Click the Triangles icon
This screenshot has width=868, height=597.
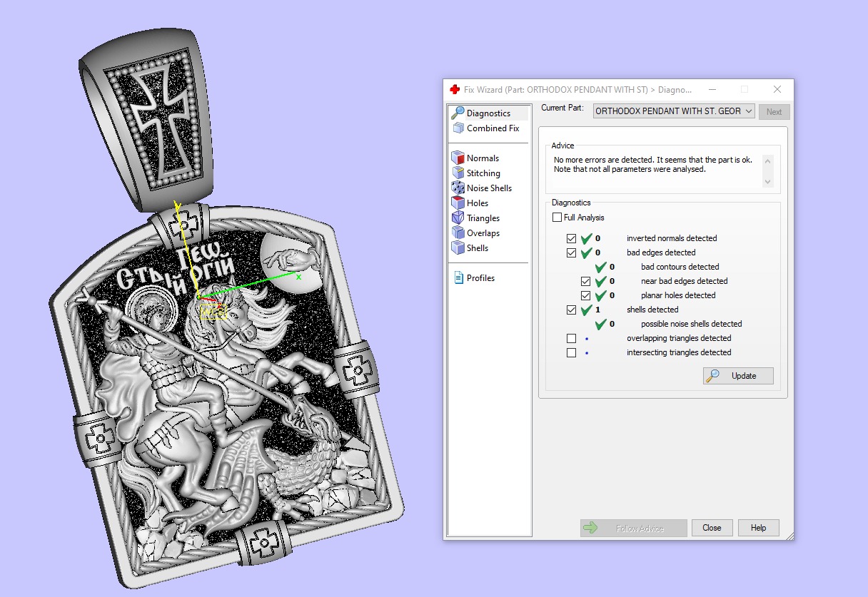click(x=458, y=218)
